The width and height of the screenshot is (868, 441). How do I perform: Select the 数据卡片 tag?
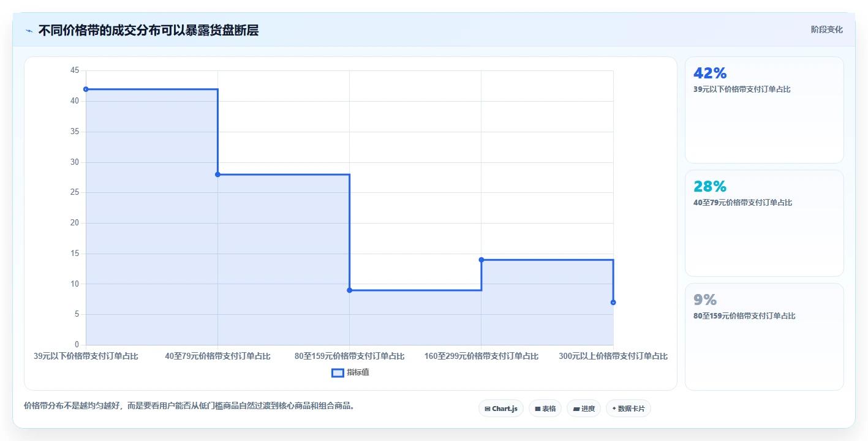click(628, 409)
